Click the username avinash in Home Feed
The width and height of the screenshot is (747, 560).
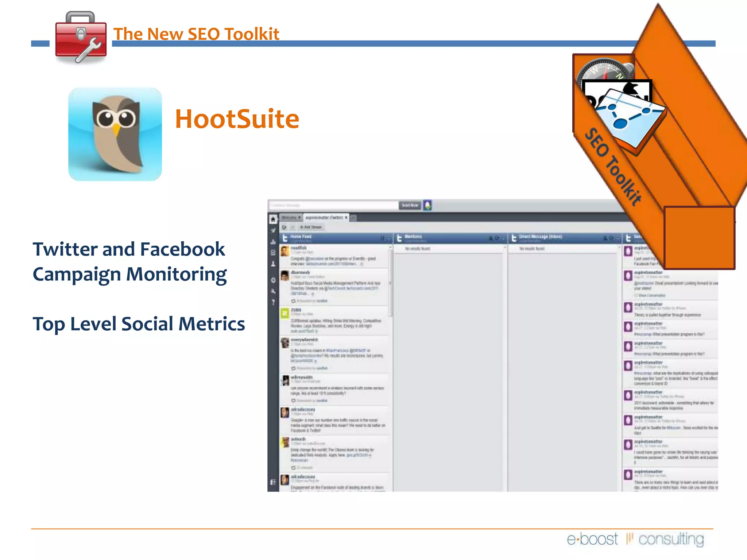[298, 439]
